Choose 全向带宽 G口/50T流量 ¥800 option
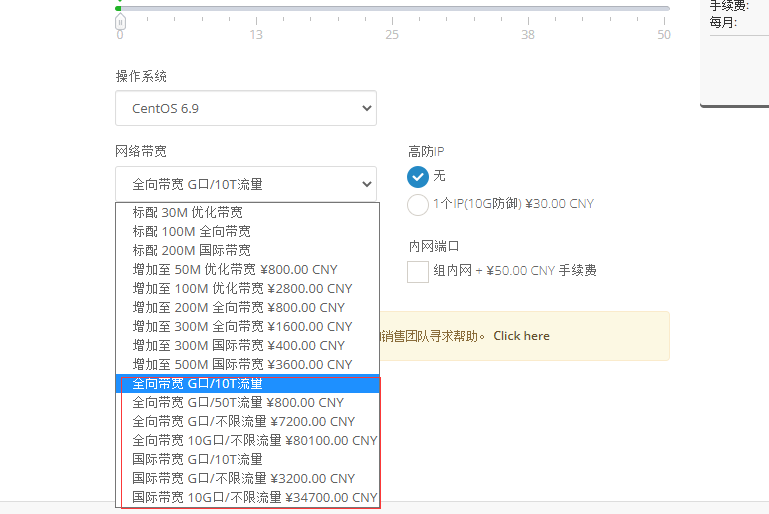The height and width of the screenshot is (514, 769). tap(238, 402)
